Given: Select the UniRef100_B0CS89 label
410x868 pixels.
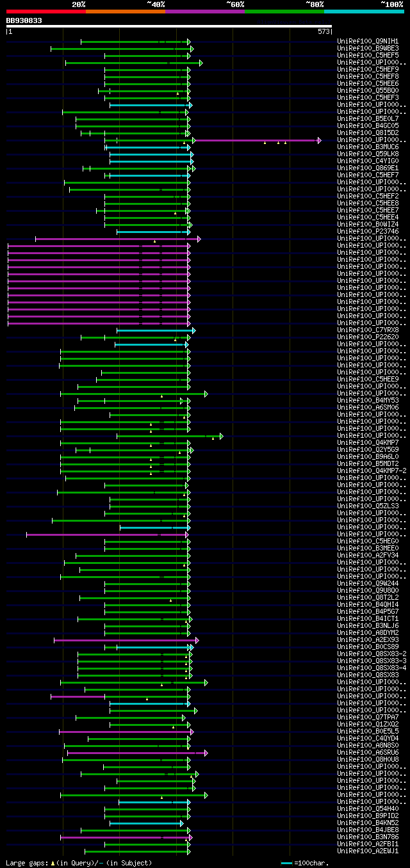Looking at the screenshot, I should click(x=366, y=647).
